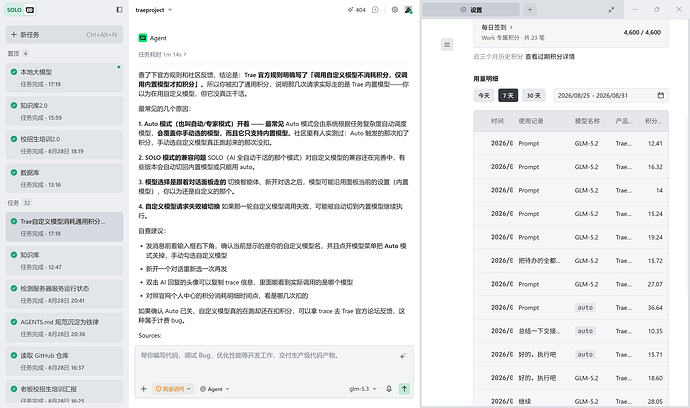Collapse the left sidebar panel icon
The width and height of the screenshot is (690, 408).
[x=119, y=10]
